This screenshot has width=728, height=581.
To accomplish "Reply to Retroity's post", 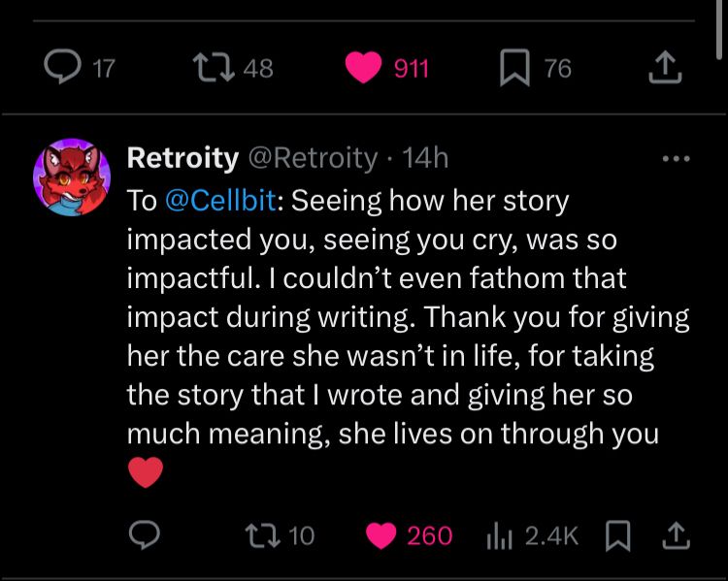I will coord(144,534).
